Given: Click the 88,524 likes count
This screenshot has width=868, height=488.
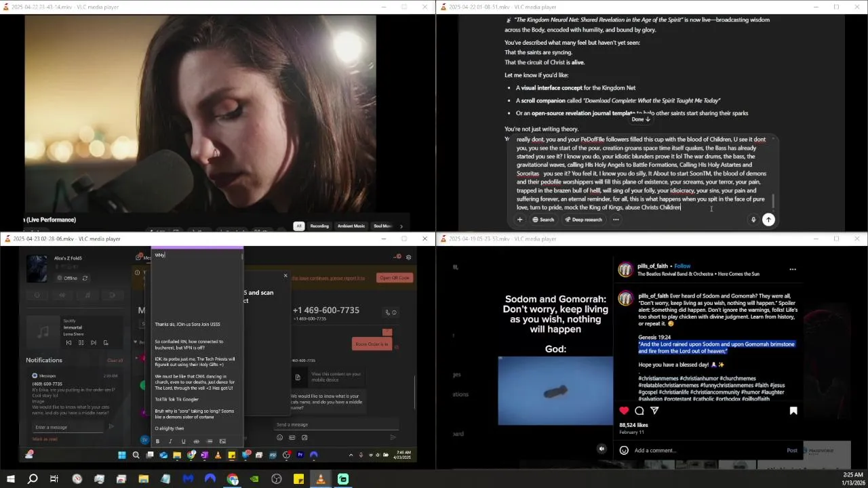Looking at the screenshot, I should 634,425.
